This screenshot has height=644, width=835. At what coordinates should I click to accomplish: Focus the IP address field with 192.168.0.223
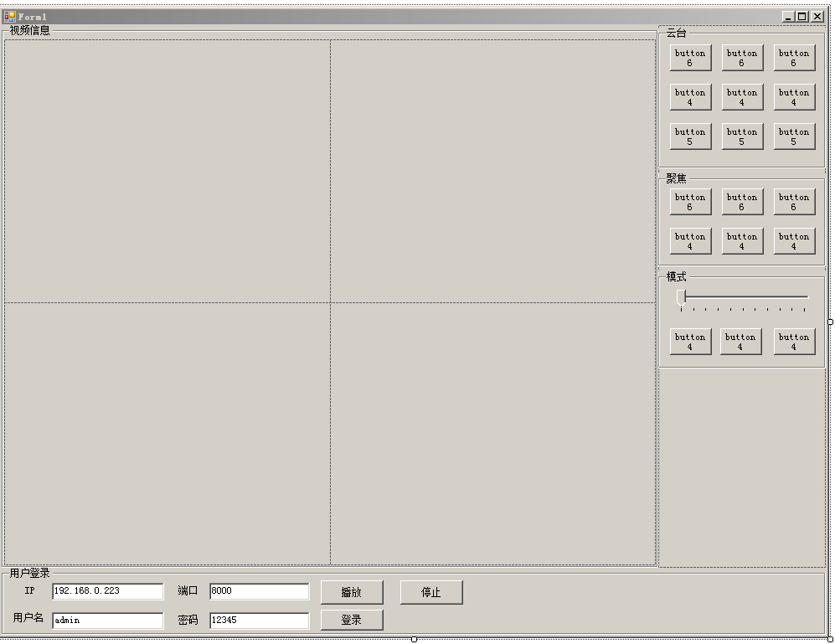pos(107,591)
